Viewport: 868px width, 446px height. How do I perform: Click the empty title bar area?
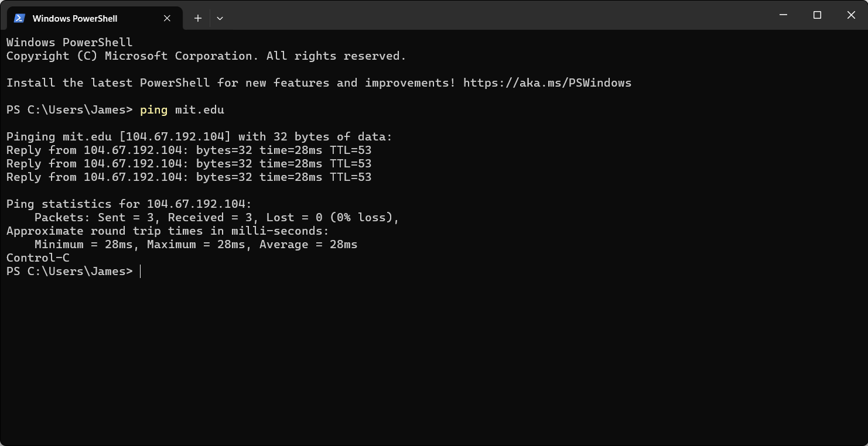click(x=498, y=15)
